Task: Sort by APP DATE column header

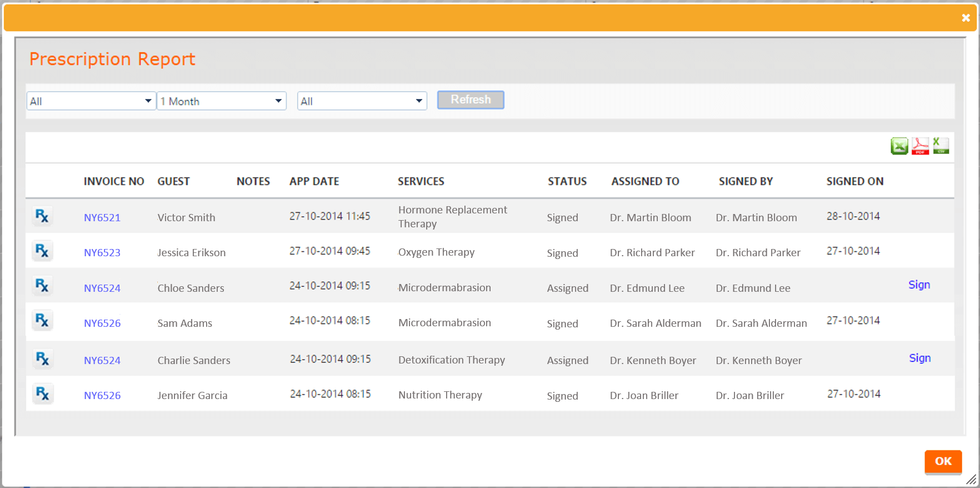Action: (314, 181)
